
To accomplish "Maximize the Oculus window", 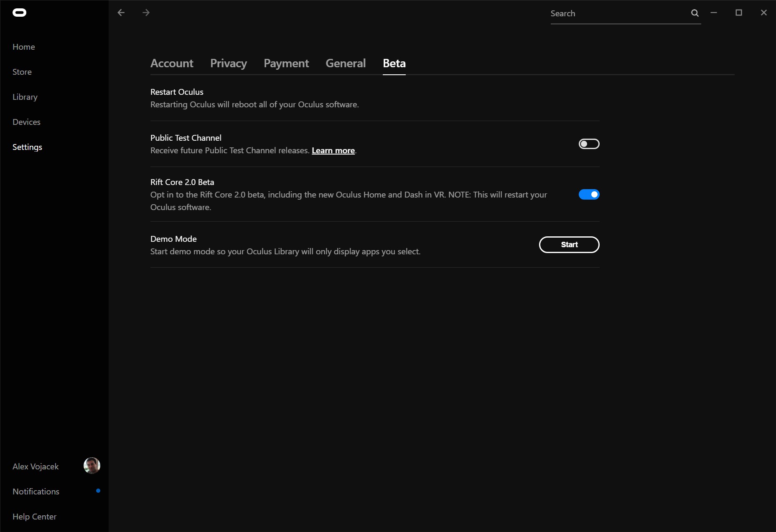I will pyautogui.click(x=739, y=13).
